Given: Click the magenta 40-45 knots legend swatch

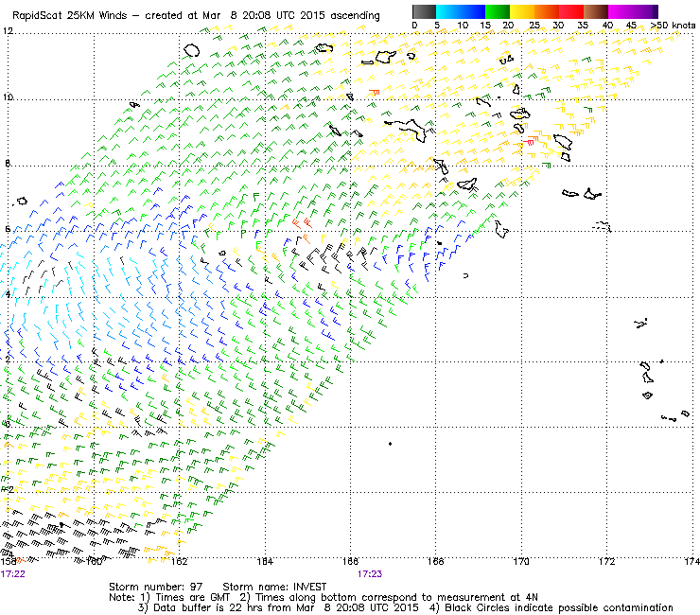Looking at the screenshot, I should click(x=621, y=11).
